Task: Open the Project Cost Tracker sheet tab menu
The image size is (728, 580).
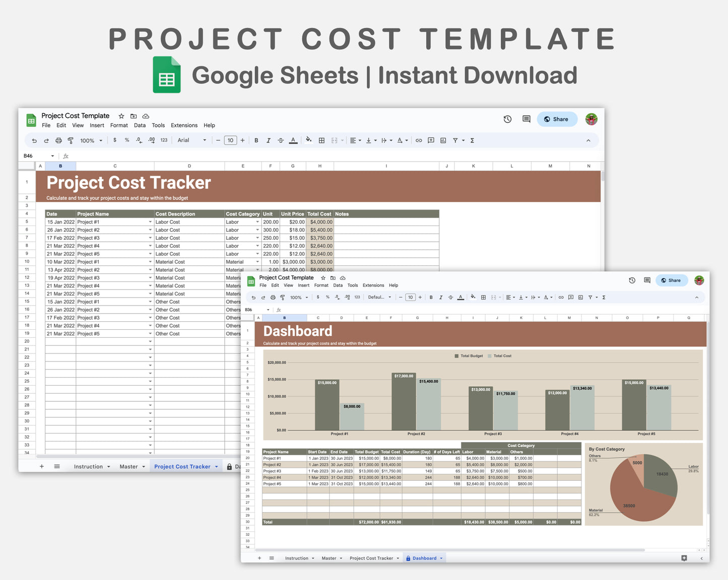Action: point(216,466)
